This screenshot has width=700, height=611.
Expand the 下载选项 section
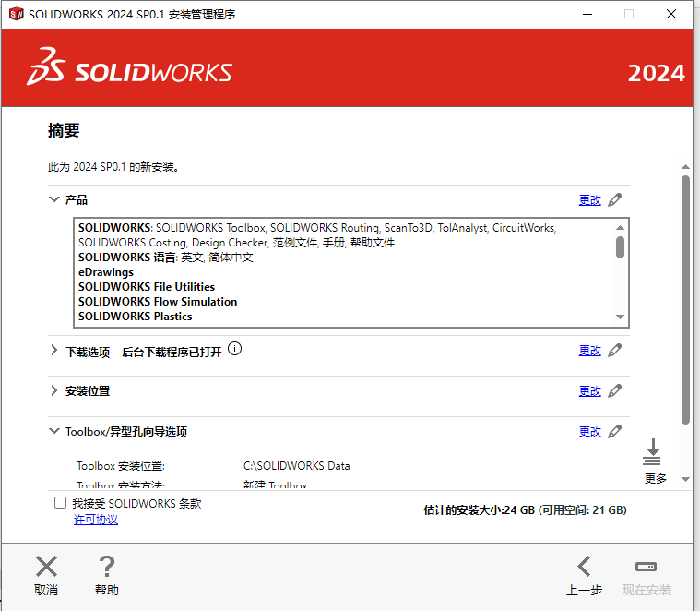[54, 350]
